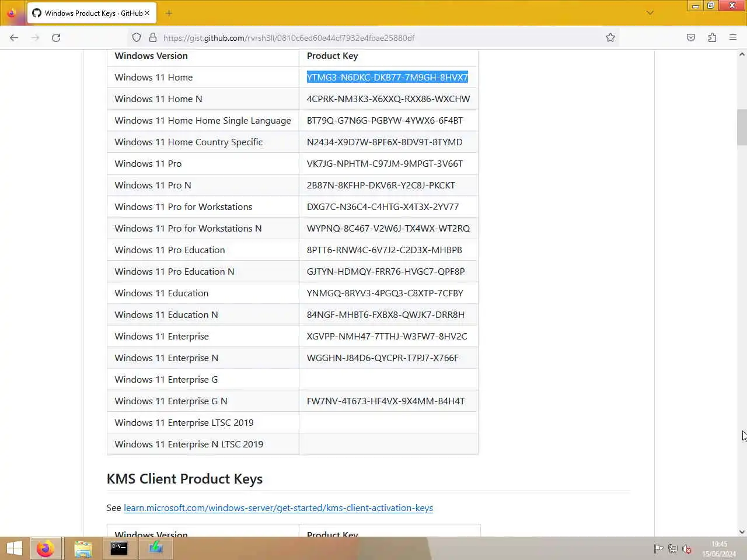Click the key FW7NV-4T673-HF4VX-9X4MM-B4H4T

(x=386, y=401)
